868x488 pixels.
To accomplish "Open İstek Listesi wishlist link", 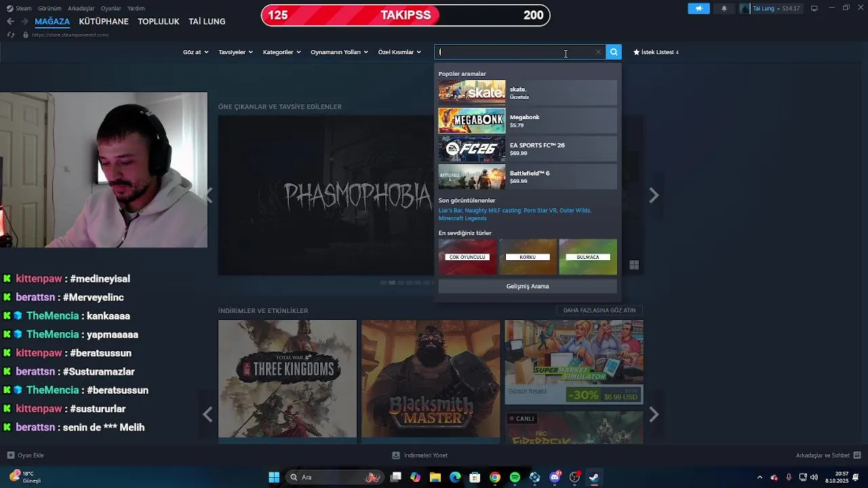I will coord(656,52).
